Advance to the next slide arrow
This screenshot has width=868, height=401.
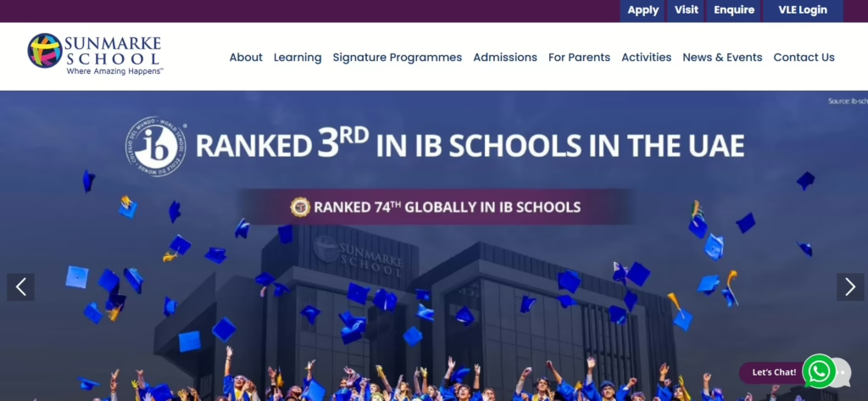tap(849, 287)
